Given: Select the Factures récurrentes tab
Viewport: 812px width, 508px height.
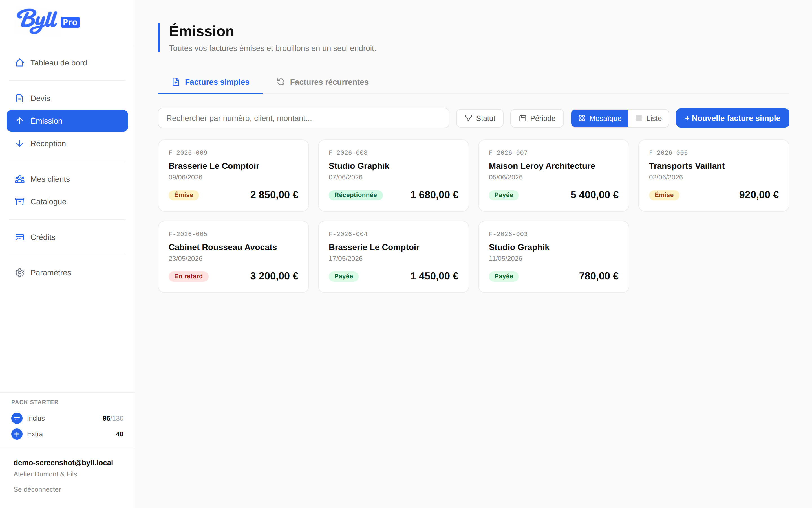Looking at the screenshot, I should [323, 82].
